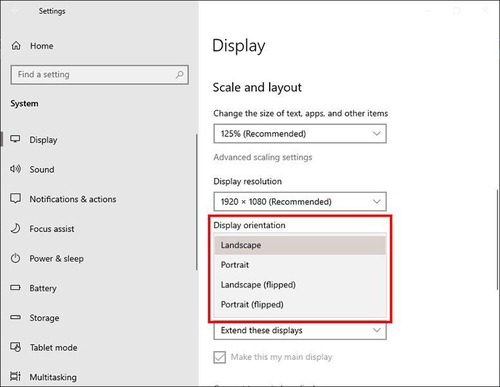Click the Home icon in sidebar
Screen dimensions: 500x387
pyautogui.click(x=16, y=46)
